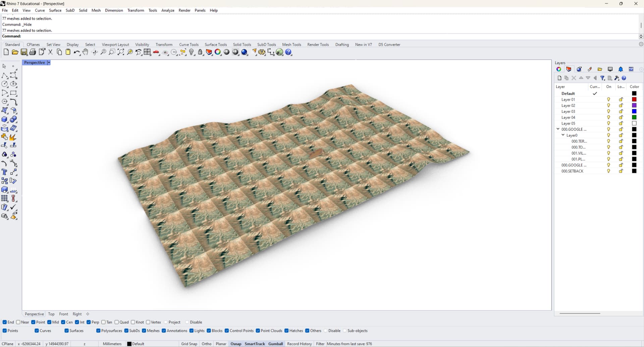Viewport: 644px width, 347px height.
Task: Toggle the Meshes selection filter checkbox
Action: (x=144, y=331)
